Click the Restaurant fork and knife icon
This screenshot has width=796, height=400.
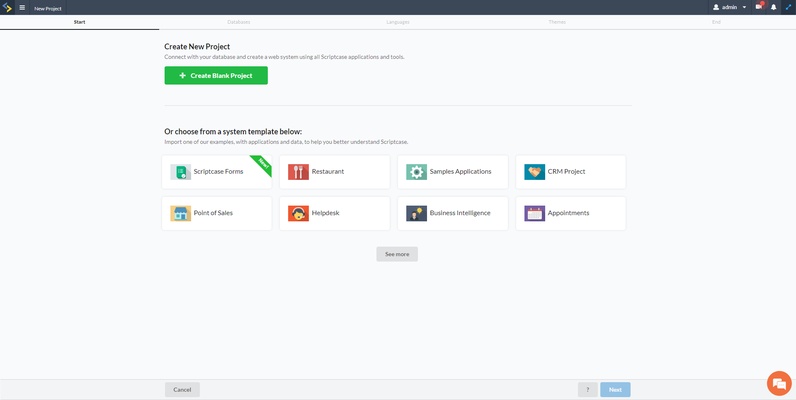[298, 172]
